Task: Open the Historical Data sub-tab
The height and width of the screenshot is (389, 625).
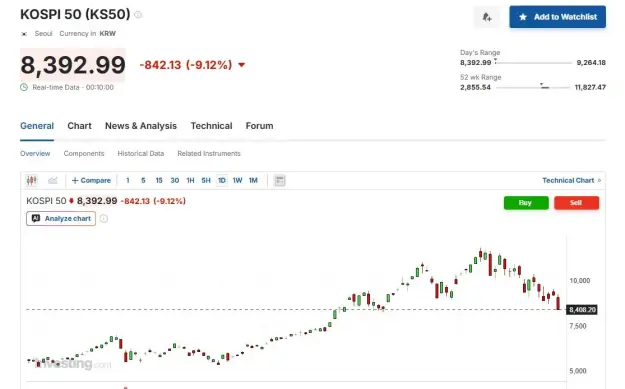Action: (x=141, y=153)
